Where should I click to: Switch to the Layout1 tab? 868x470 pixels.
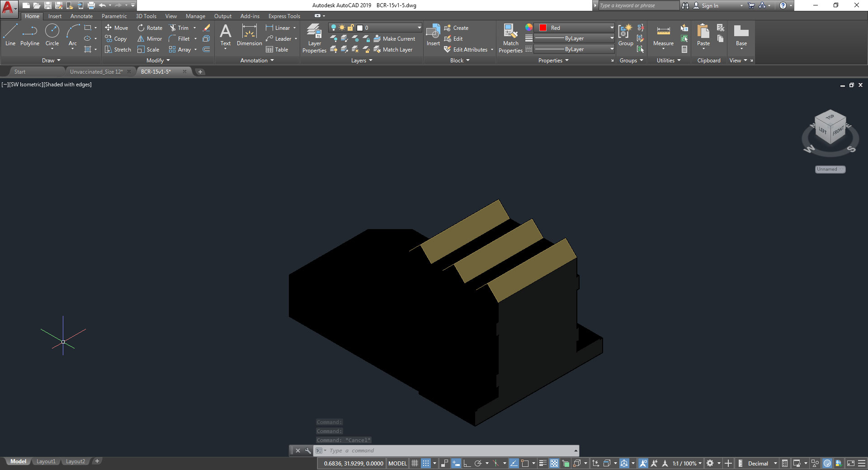click(x=46, y=461)
